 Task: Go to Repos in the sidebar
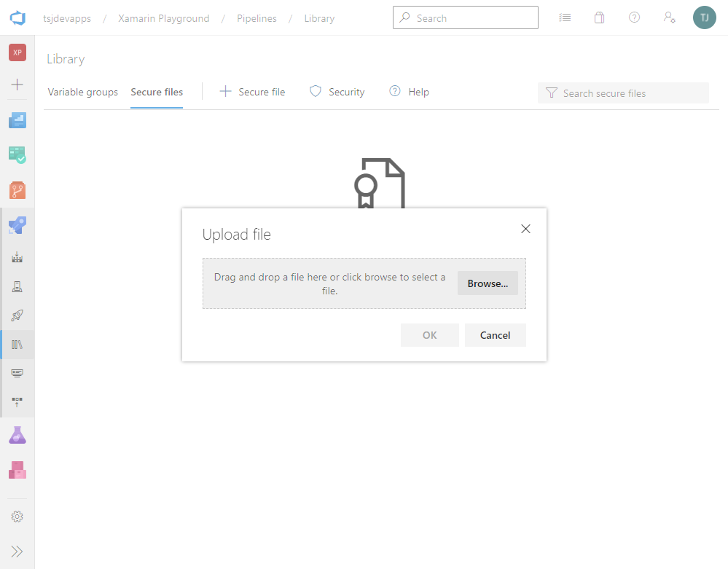tap(17, 190)
